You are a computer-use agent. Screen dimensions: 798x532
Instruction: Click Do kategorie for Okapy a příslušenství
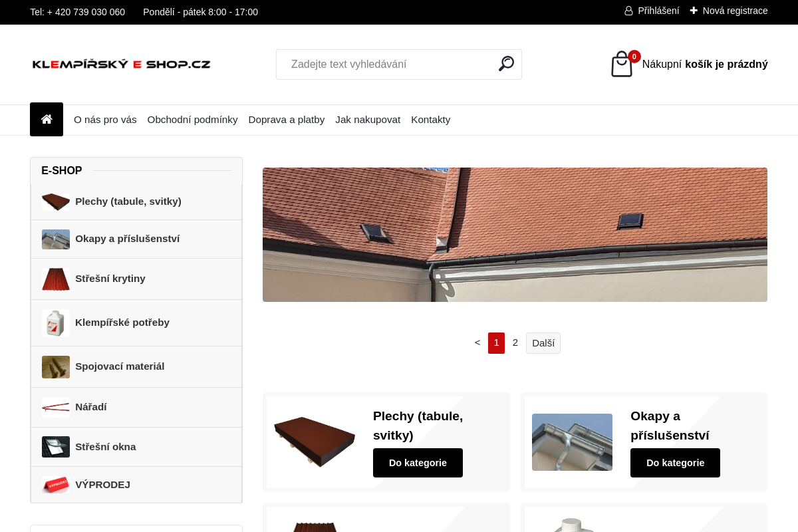(x=675, y=462)
